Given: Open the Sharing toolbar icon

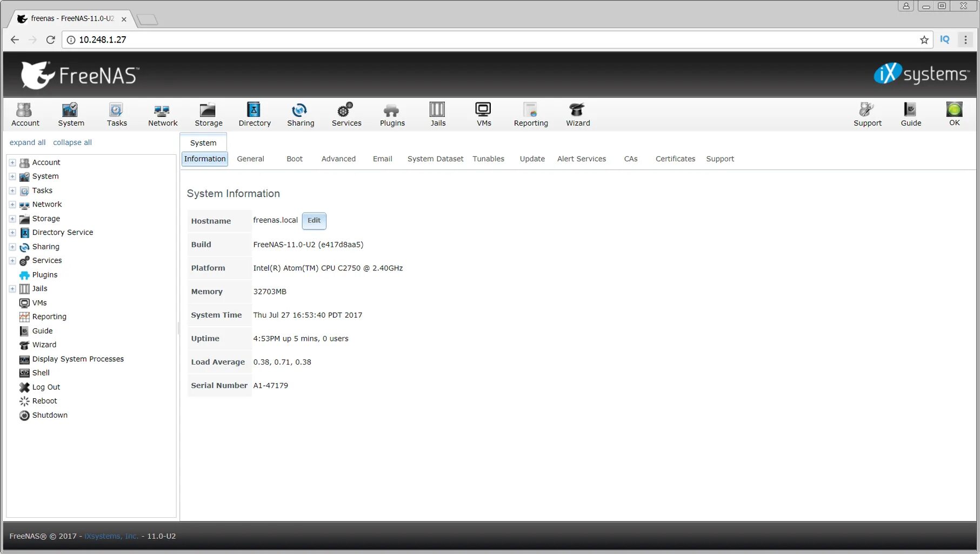Looking at the screenshot, I should pyautogui.click(x=301, y=114).
